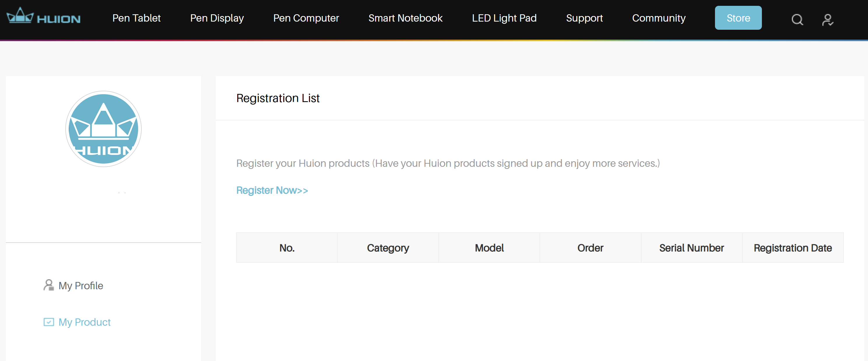Click the user account icon
Screen dimensions: 868x361
(x=827, y=20)
